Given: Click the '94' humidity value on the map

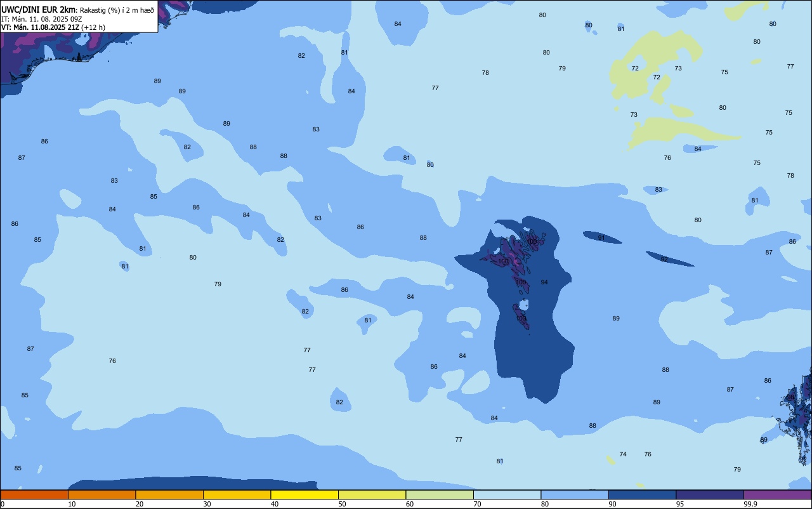Looking at the screenshot, I should (x=544, y=282).
